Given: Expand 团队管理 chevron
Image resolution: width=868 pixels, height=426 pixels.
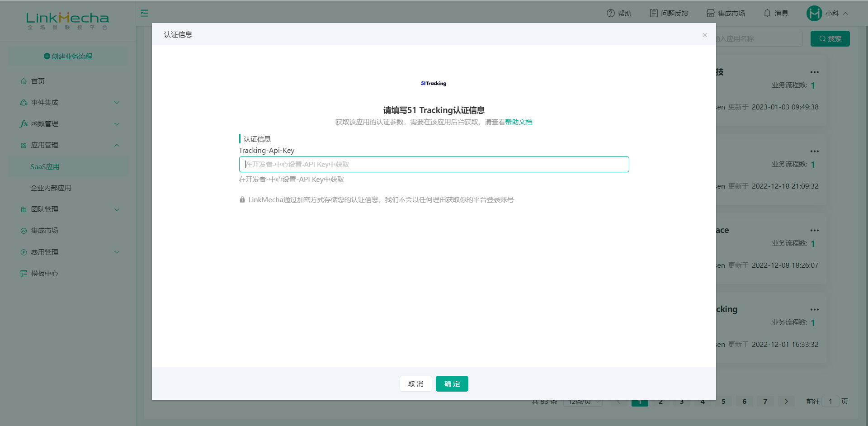Looking at the screenshot, I should coord(117,209).
